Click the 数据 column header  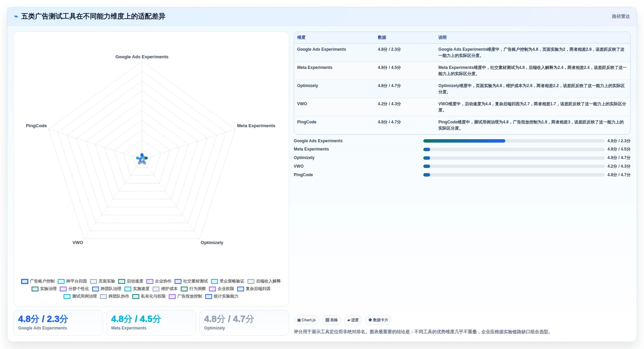click(x=382, y=37)
